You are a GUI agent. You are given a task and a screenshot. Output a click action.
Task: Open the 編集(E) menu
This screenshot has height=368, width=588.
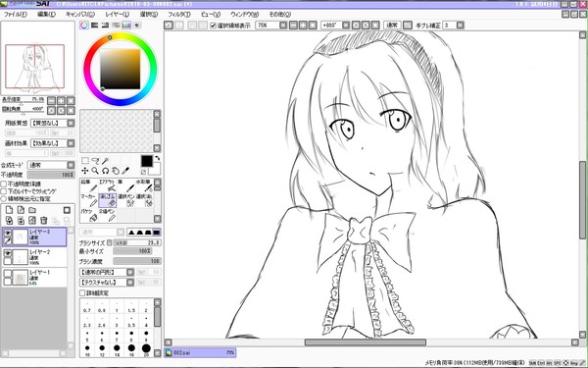point(46,15)
